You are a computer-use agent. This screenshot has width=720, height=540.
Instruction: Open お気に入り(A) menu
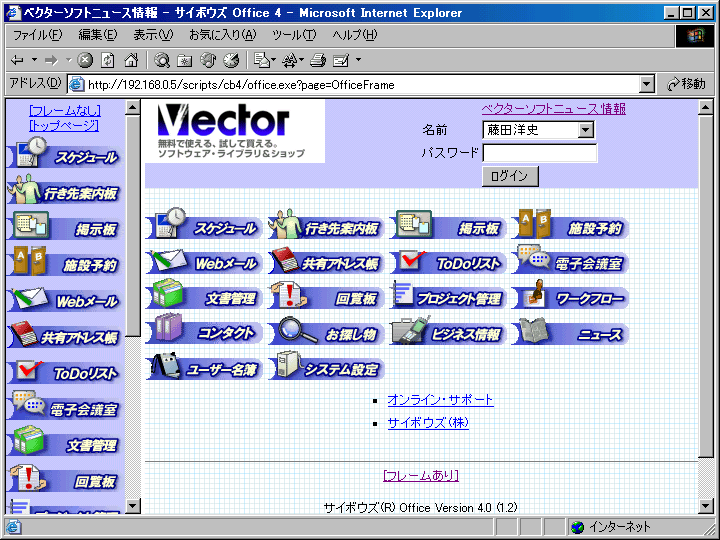coord(223,35)
